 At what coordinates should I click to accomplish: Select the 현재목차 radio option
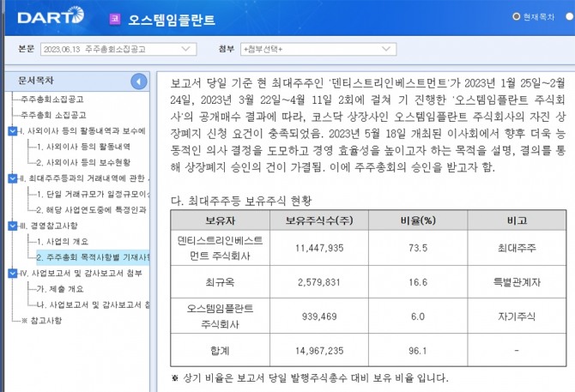point(517,16)
